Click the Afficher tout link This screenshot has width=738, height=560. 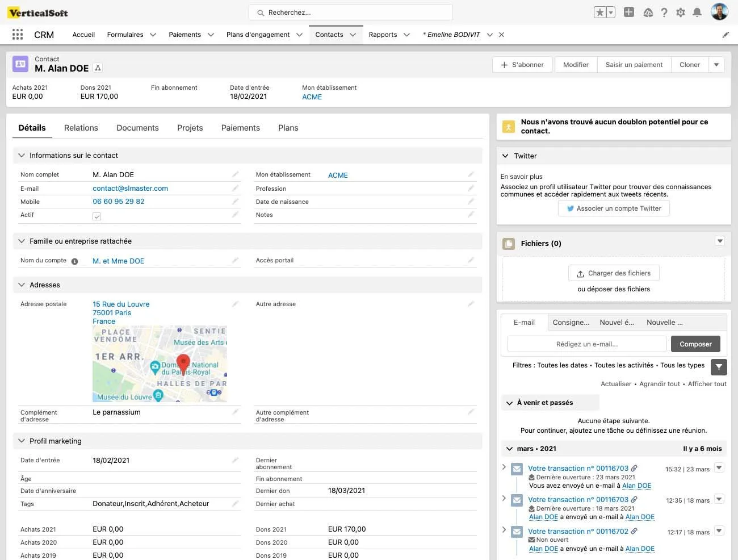[707, 384]
